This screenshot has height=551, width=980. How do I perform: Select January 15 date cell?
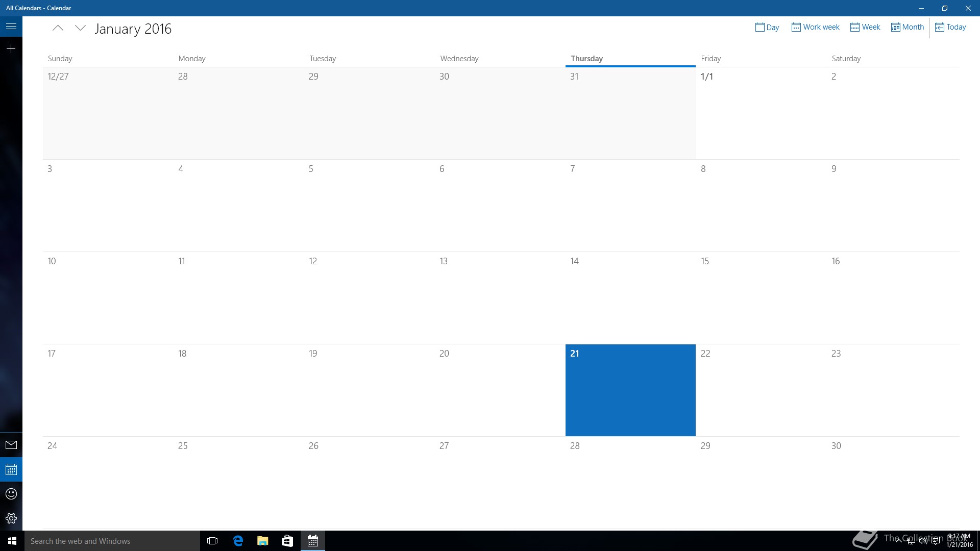(761, 298)
